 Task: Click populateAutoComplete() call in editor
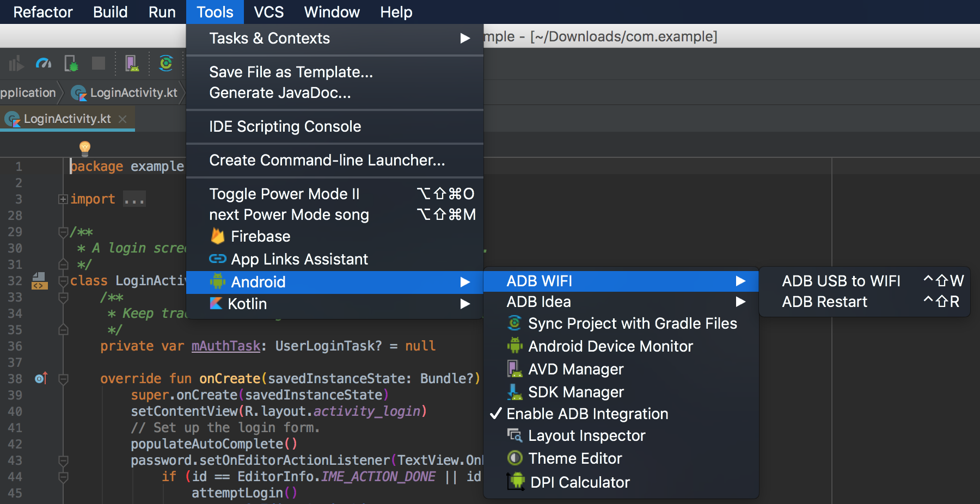coord(214,444)
